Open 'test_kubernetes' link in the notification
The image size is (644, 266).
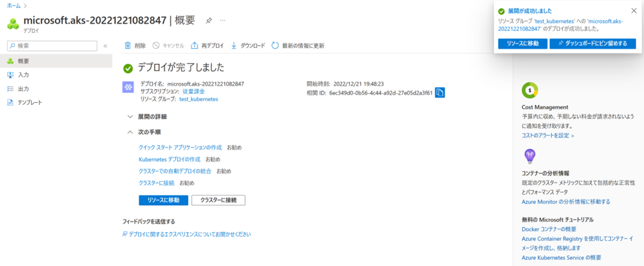555,20
